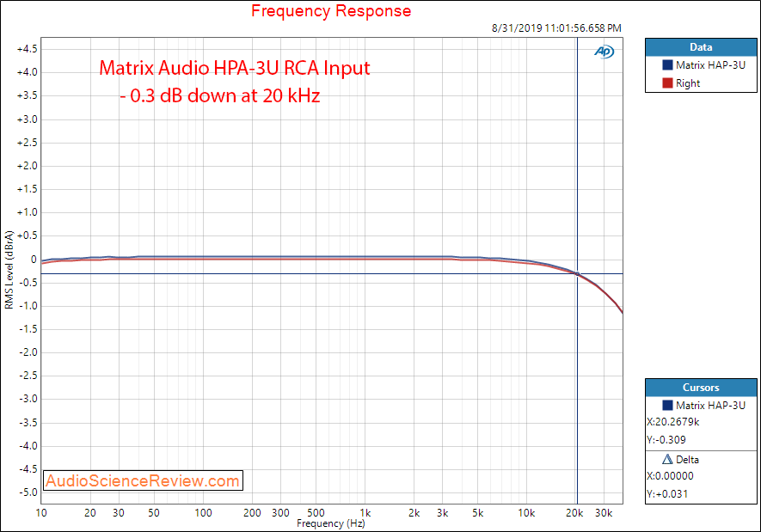The width and height of the screenshot is (761, 532).
Task: Click the RMS Level (dBrA) axis title
Action: click(x=9, y=270)
